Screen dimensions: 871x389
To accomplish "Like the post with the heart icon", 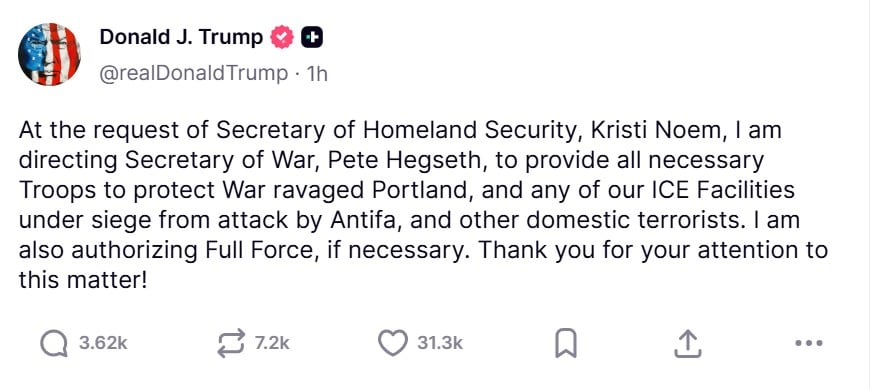I will coord(392,343).
